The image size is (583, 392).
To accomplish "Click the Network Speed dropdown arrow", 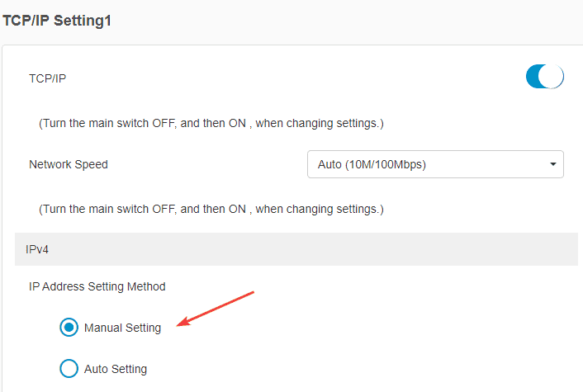I will pyautogui.click(x=552, y=164).
